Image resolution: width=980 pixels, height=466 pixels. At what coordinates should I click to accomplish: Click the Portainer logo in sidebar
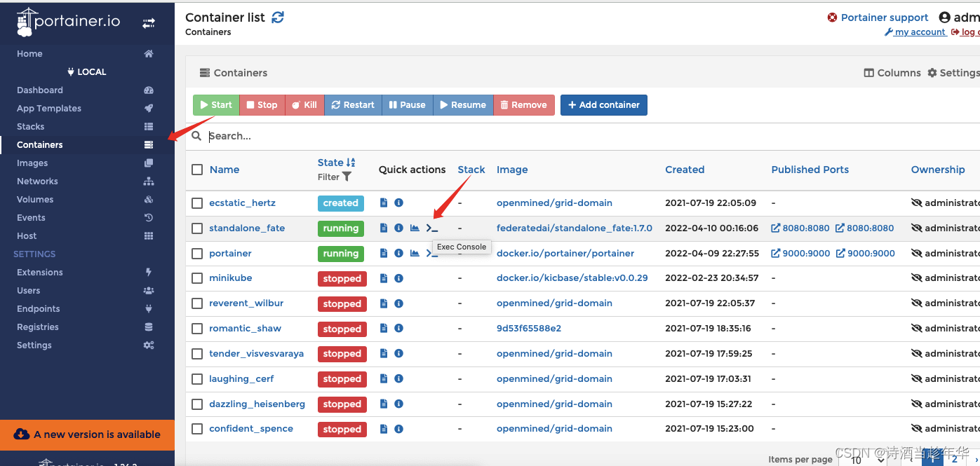69,22
